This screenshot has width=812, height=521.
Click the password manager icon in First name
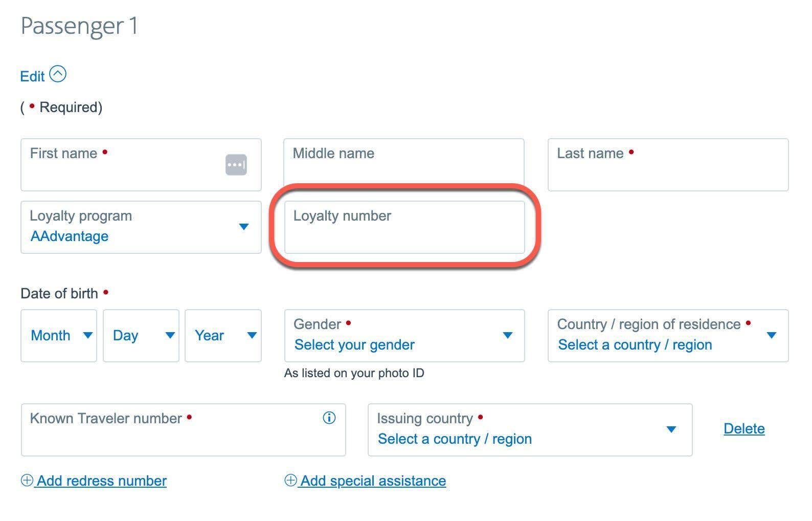pyautogui.click(x=236, y=165)
